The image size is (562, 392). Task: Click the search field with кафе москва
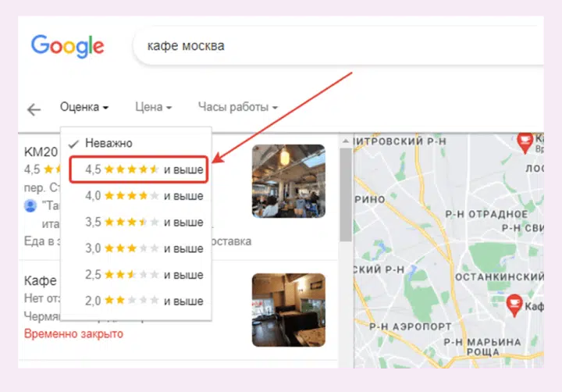click(338, 46)
